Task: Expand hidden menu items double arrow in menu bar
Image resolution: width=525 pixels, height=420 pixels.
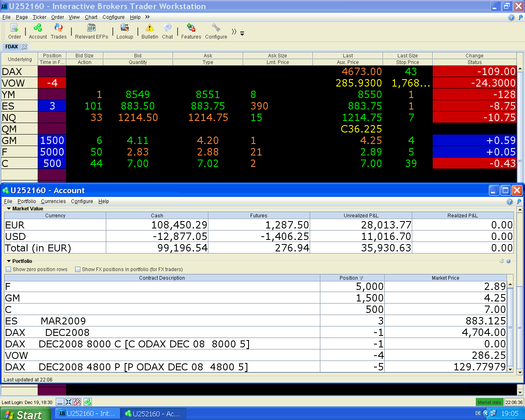Action: pyautogui.click(x=147, y=17)
